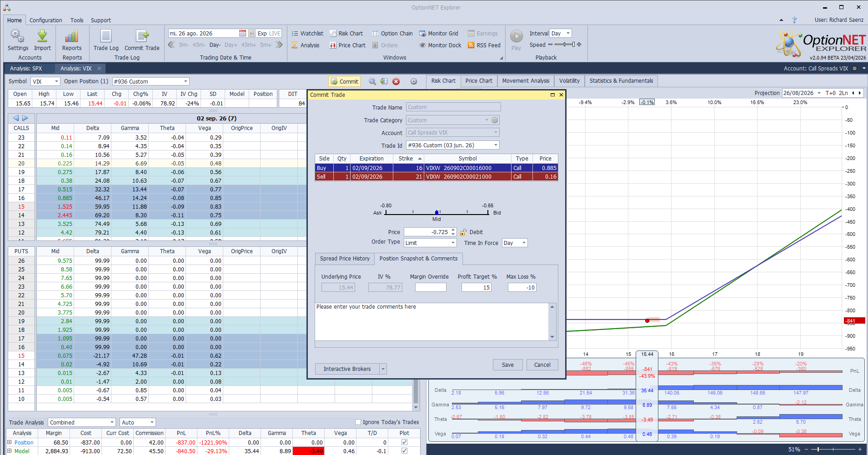
Task: Click the help icon near the user name
Action: point(794,20)
